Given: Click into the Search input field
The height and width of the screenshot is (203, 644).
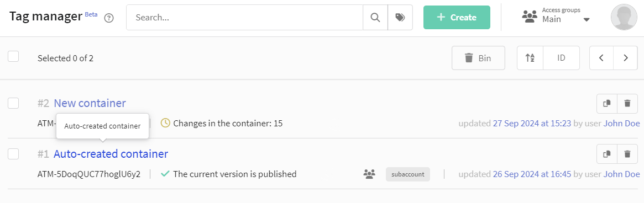Looking at the screenshot, I should click(244, 18).
